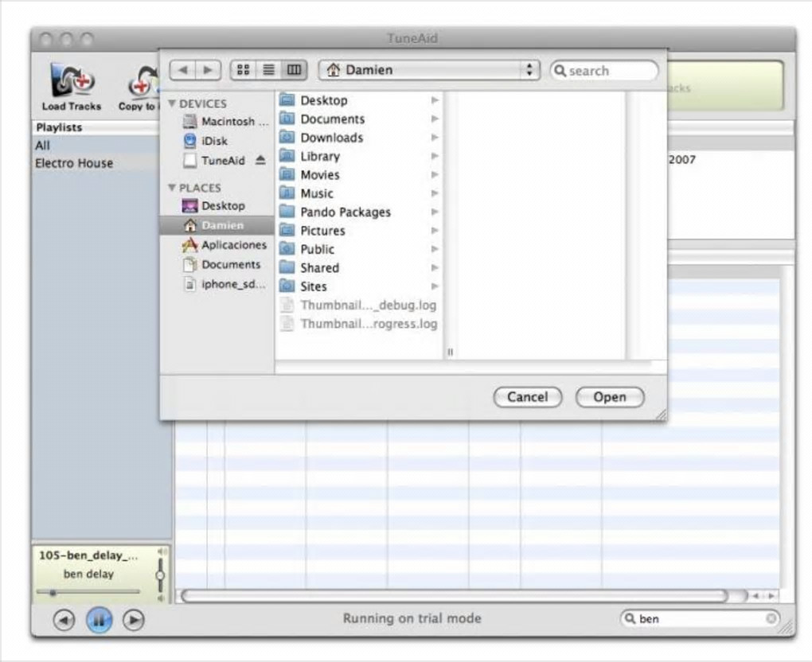812x662 pixels.
Task: Clear the ben search text
Action: pos(771,618)
